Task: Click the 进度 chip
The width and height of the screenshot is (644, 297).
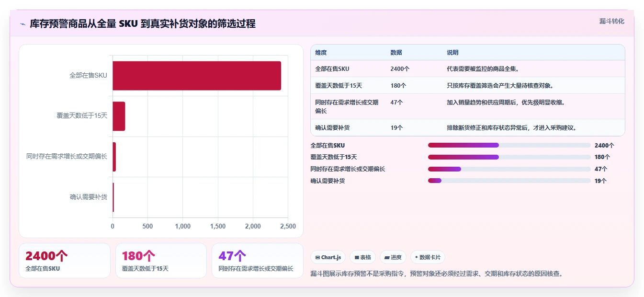Action: click(393, 257)
